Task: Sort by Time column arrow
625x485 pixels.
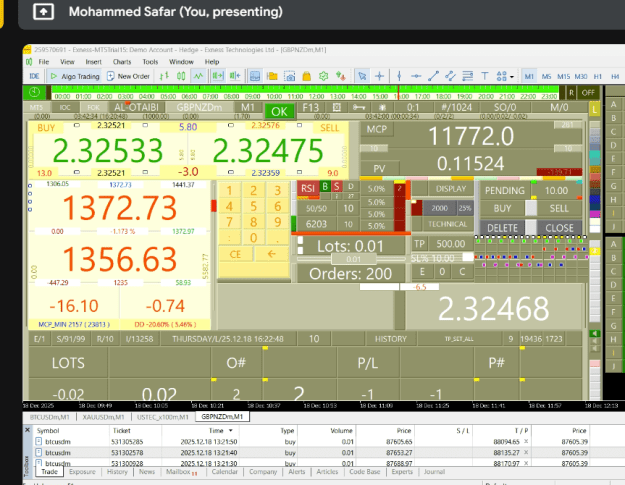Action: click(x=230, y=431)
